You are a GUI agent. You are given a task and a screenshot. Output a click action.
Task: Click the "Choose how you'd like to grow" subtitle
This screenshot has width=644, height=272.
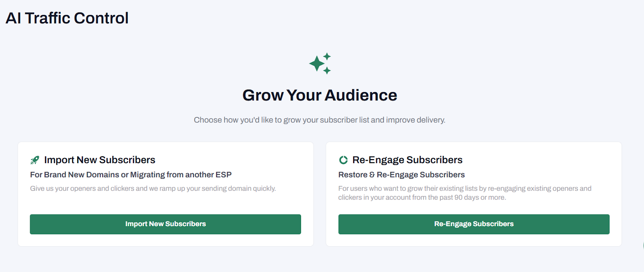[x=320, y=120]
